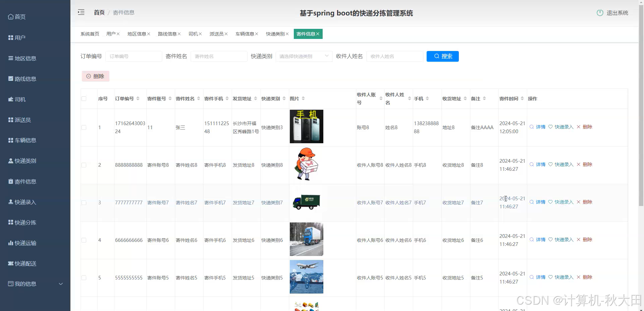Sort by 寄件手机 column
The height and width of the screenshot is (311, 644).
click(227, 99)
